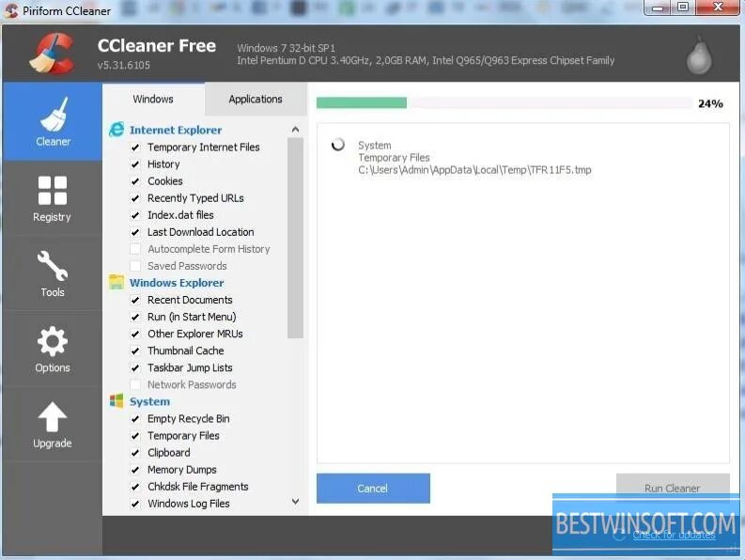
Task: Minimize the CCleaner window
Action: (658, 8)
